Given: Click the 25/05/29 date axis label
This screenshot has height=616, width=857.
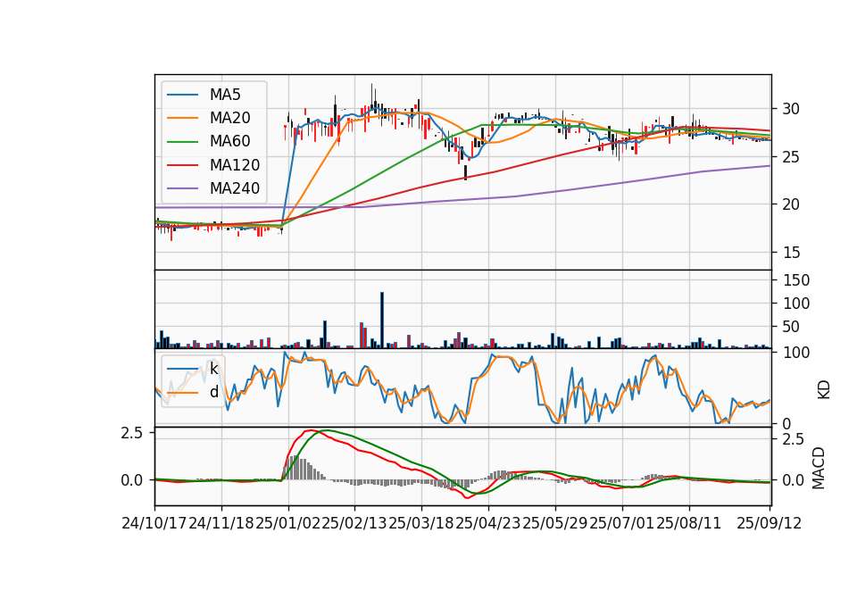Looking at the screenshot, I should [x=555, y=523].
